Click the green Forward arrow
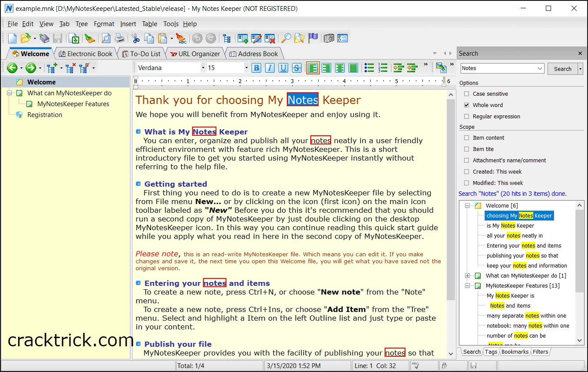The width and height of the screenshot is (588, 372). (30, 68)
